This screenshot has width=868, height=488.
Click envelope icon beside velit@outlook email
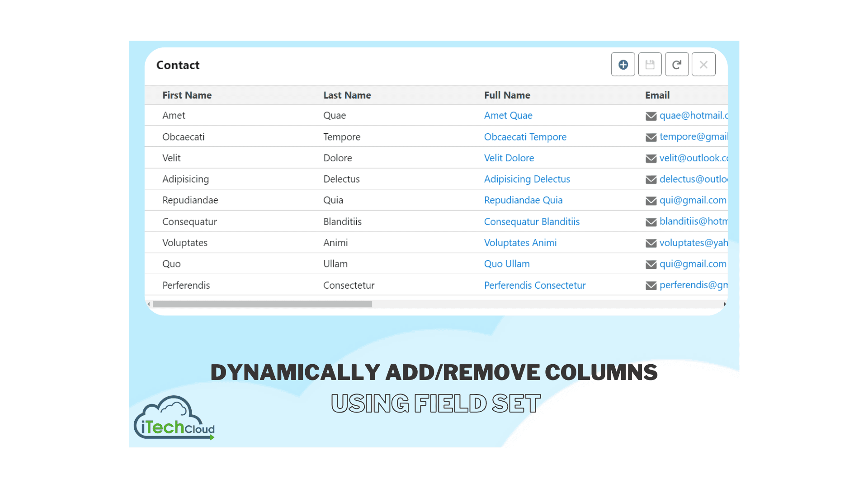point(651,159)
